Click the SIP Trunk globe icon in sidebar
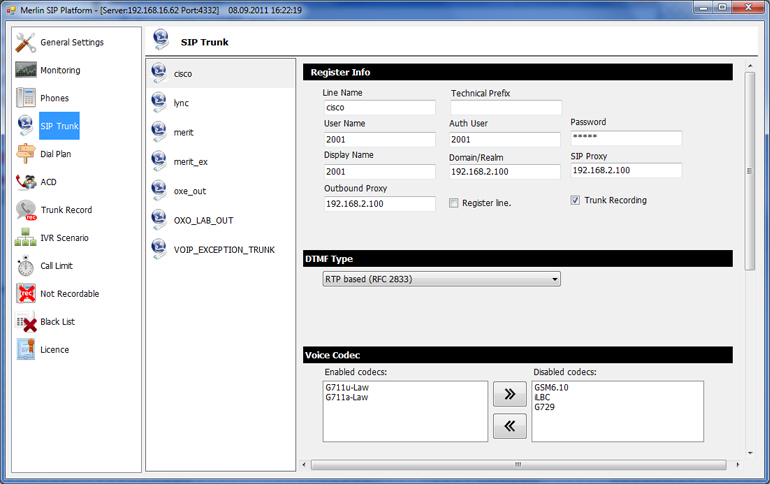This screenshot has height=484, width=770. [26, 126]
